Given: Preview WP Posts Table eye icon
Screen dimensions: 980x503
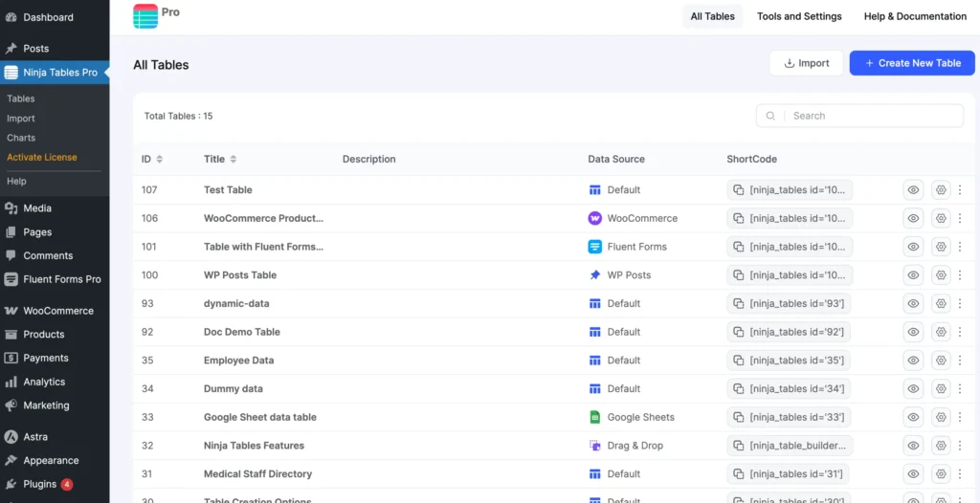Looking at the screenshot, I should coord(913,275).
